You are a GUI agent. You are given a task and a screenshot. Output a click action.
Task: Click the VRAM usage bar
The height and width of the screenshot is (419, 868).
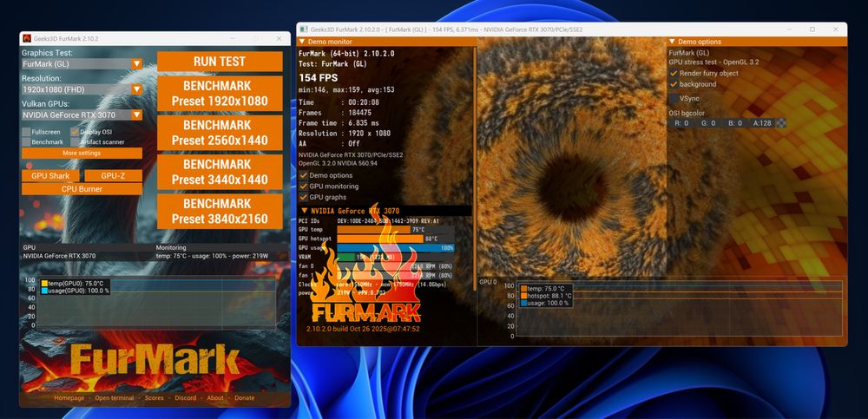coord(395,258)
